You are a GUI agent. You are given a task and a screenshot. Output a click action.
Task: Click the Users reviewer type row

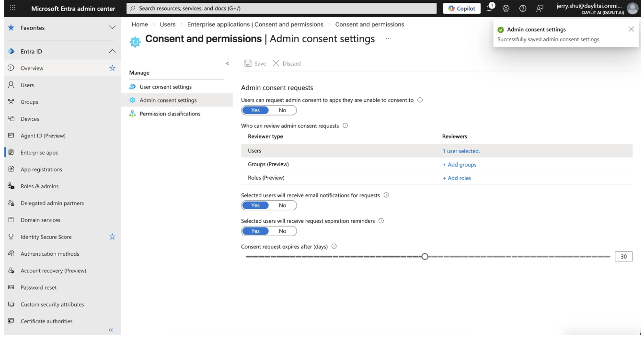(x=437, y=151)
